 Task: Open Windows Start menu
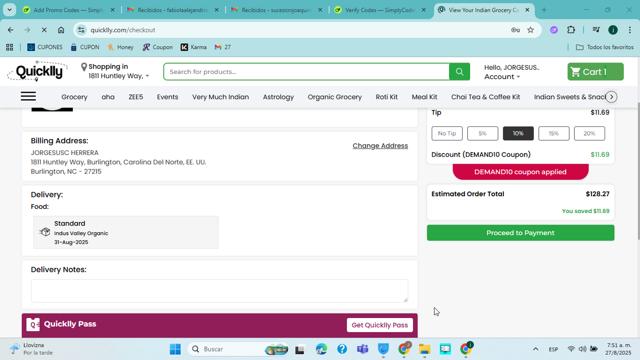pyautogui.click(x=175, y=349)
